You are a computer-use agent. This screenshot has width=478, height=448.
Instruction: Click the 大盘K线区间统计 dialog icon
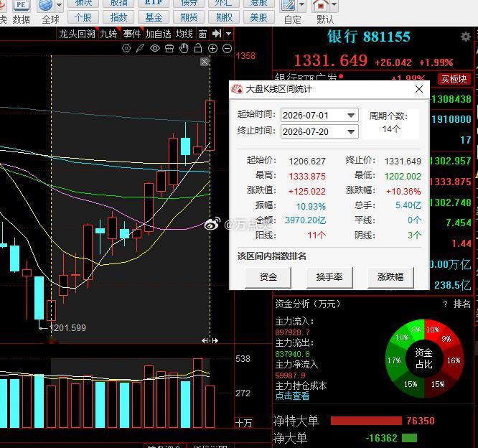tap(237, 89)
